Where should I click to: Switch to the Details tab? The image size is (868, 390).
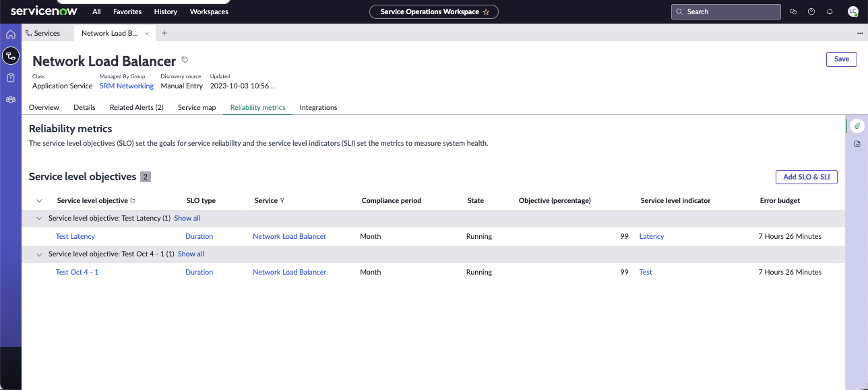point(84,107)
